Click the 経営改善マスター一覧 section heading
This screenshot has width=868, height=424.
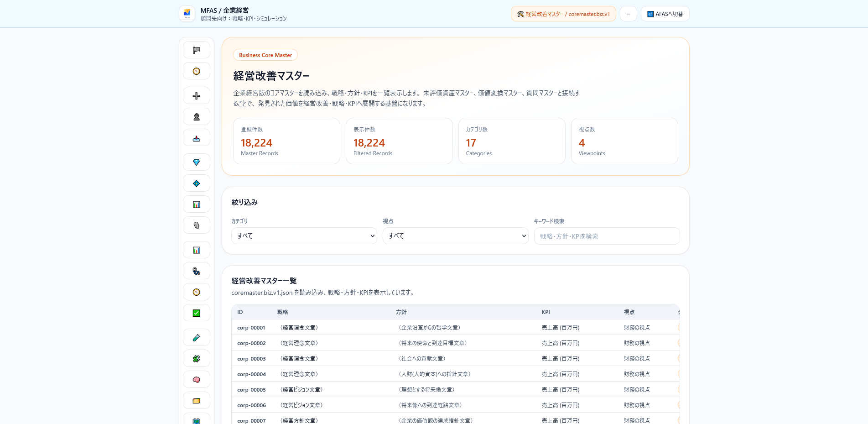tap(264, 281)
